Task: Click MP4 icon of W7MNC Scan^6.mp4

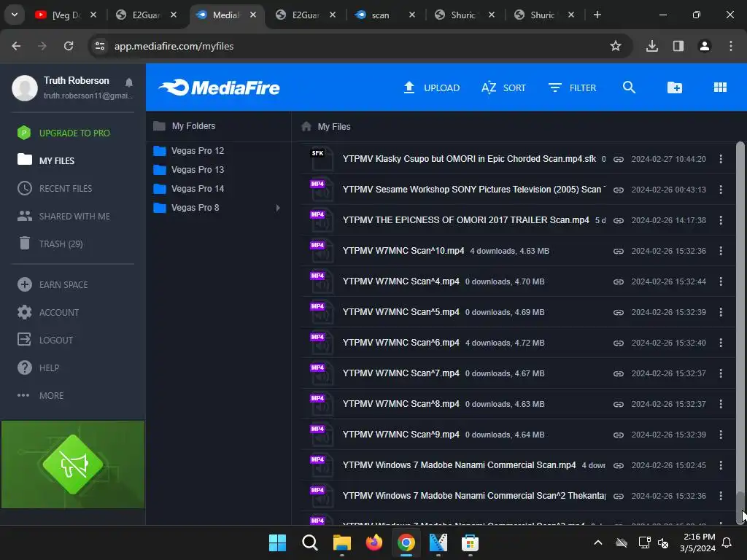Action: click(x=321, y=343)
